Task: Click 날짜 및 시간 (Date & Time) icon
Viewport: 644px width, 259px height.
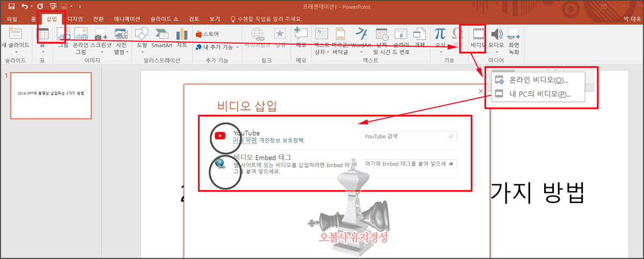Action: point(382,34)
